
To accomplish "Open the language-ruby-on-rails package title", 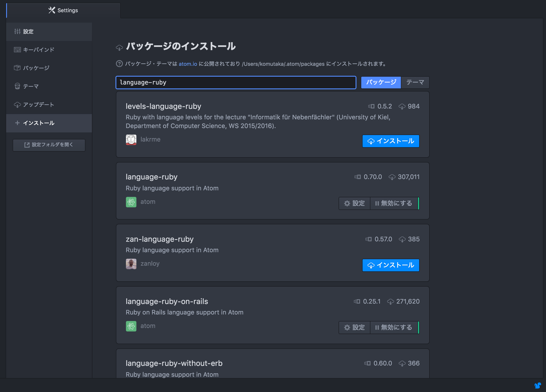I will [x=167, y=302].
